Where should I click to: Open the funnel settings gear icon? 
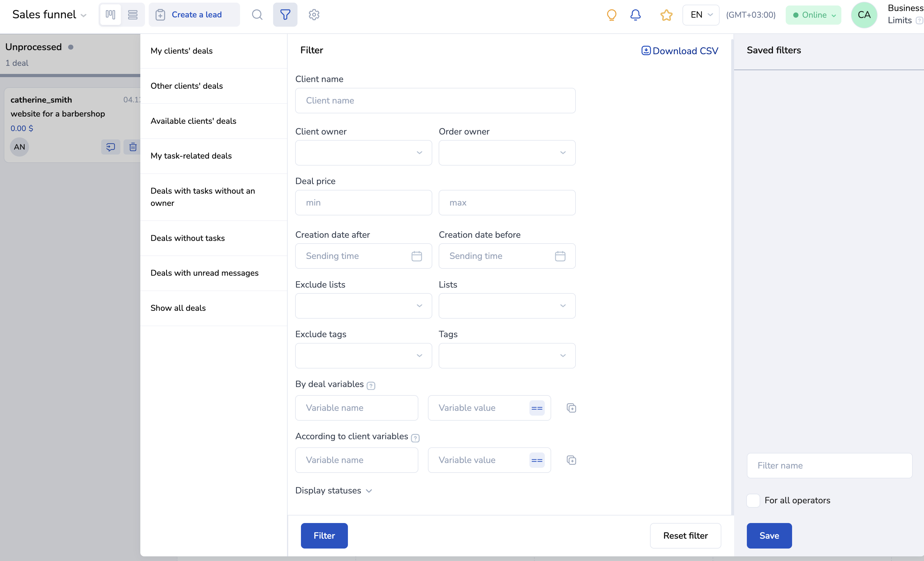(314, 14)
